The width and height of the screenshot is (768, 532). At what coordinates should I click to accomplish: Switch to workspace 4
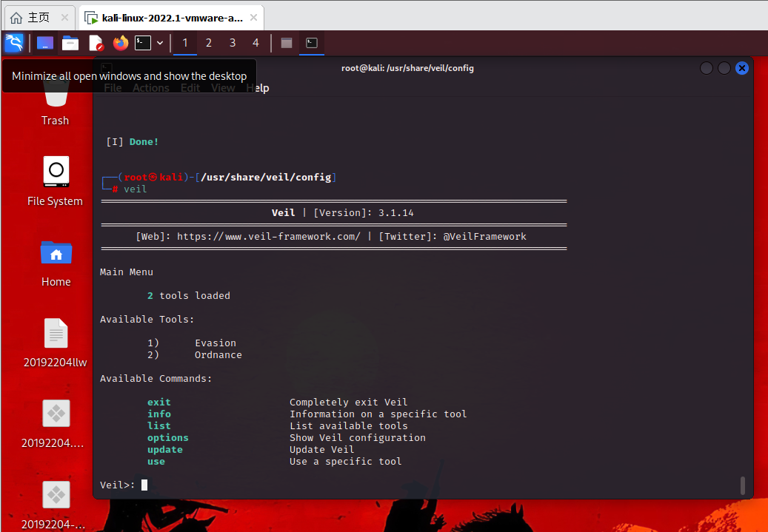pyautogui.click(x=256, y=43)
